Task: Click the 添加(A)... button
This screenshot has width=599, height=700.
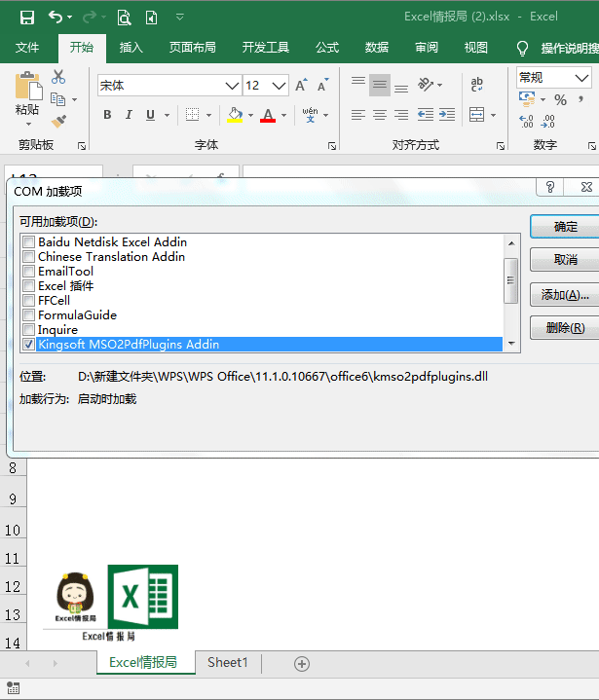Action: point(564,294)
